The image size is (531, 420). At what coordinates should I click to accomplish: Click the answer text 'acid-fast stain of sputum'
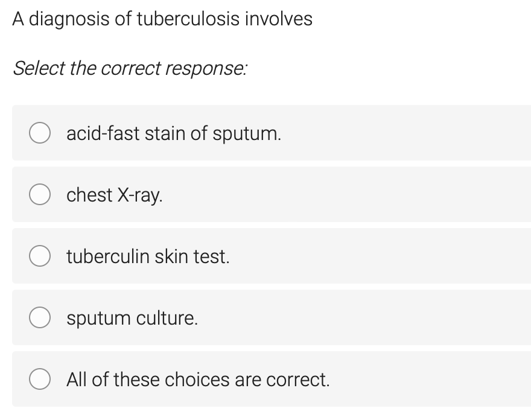(x=174, y=133)
